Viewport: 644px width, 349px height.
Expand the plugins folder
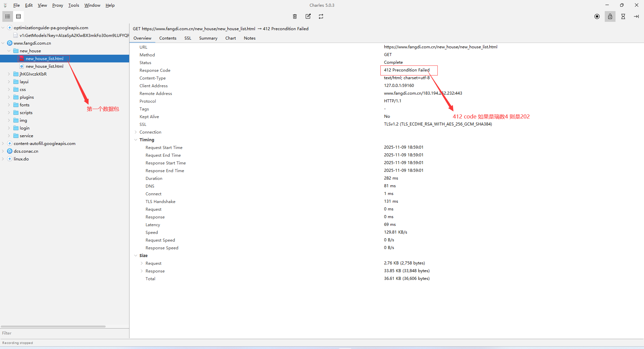(9, 97)
